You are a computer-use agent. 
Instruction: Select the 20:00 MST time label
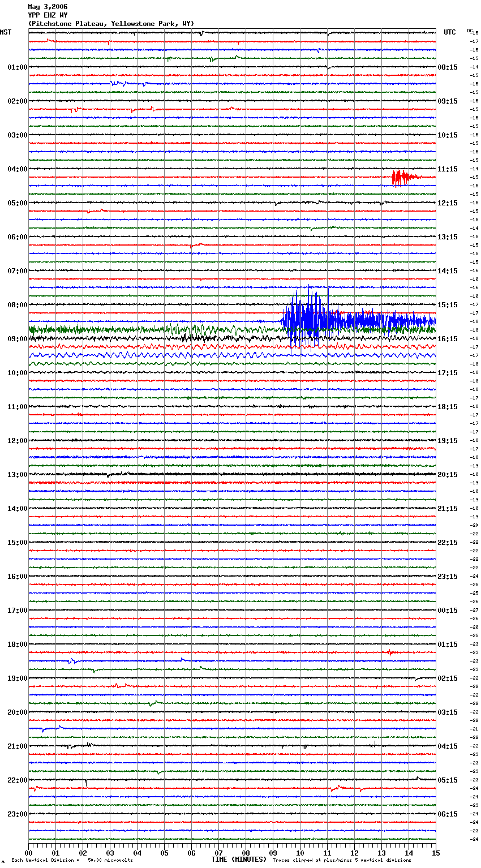pos(18,712)
